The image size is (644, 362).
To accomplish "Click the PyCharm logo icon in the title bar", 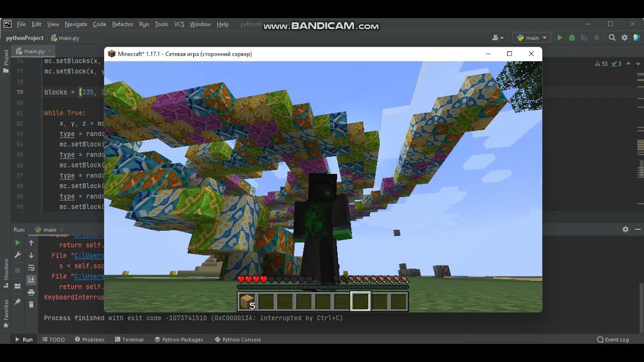I will click(8, 24).
